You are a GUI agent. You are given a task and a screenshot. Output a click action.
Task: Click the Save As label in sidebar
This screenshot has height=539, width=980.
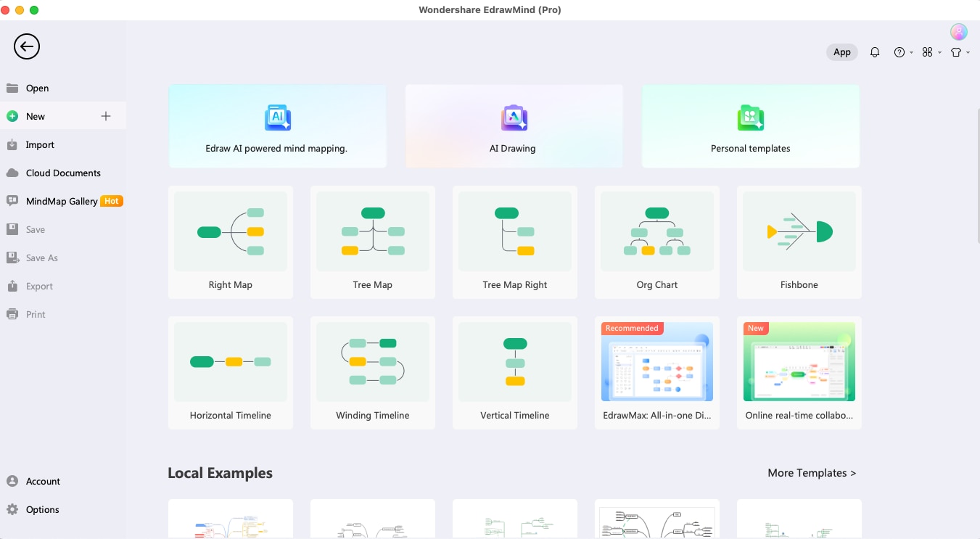pos(42,258)
